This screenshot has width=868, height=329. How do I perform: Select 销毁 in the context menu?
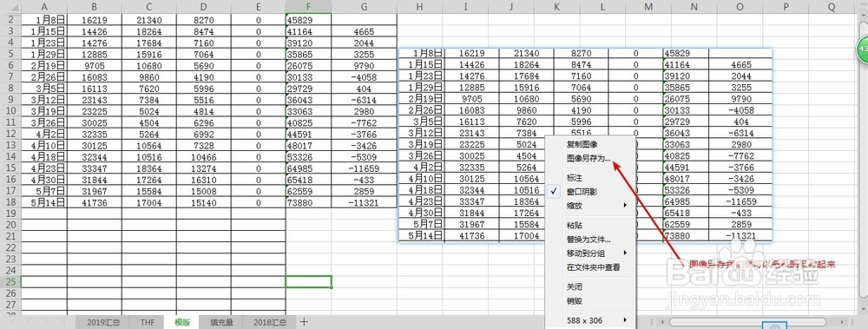(575, 300)
